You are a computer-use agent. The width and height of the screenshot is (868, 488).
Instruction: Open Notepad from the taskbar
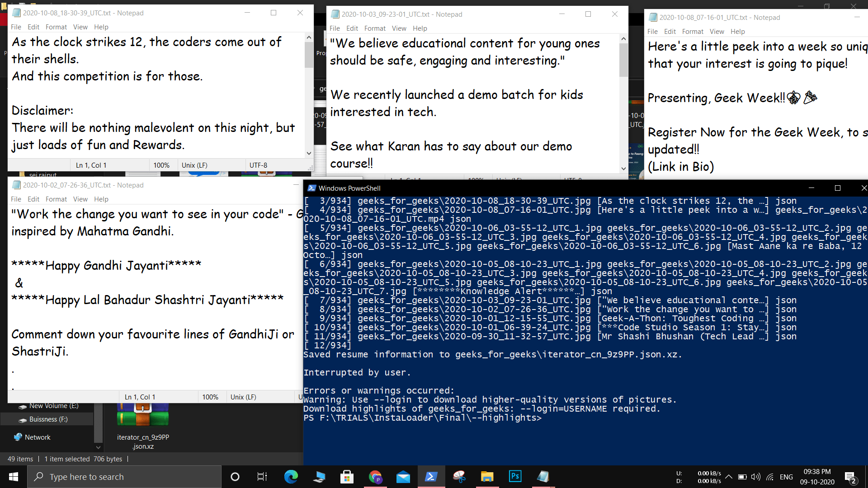point(543,477)
